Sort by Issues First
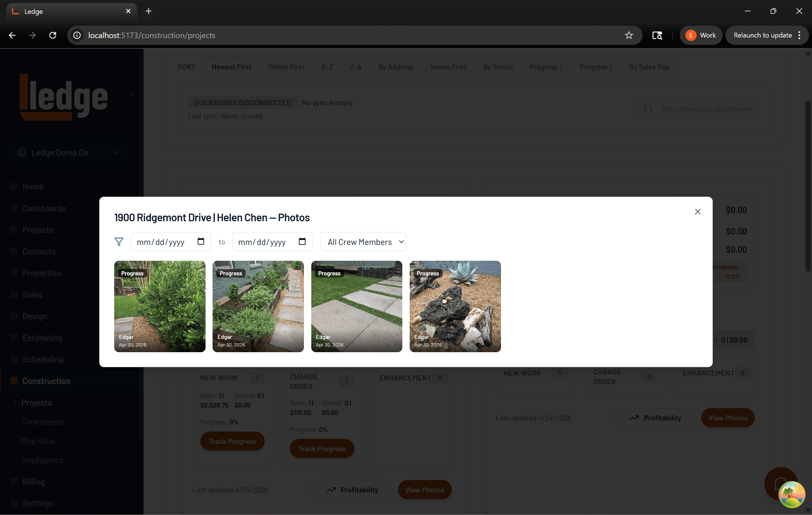Screen dimensions: 812x515 coord(448,67)
